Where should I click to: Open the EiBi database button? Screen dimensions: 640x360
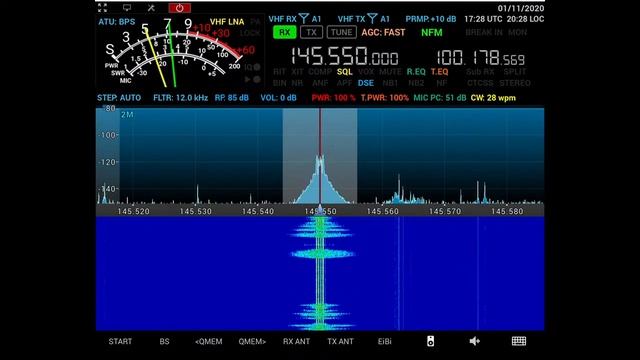[384, 341]
